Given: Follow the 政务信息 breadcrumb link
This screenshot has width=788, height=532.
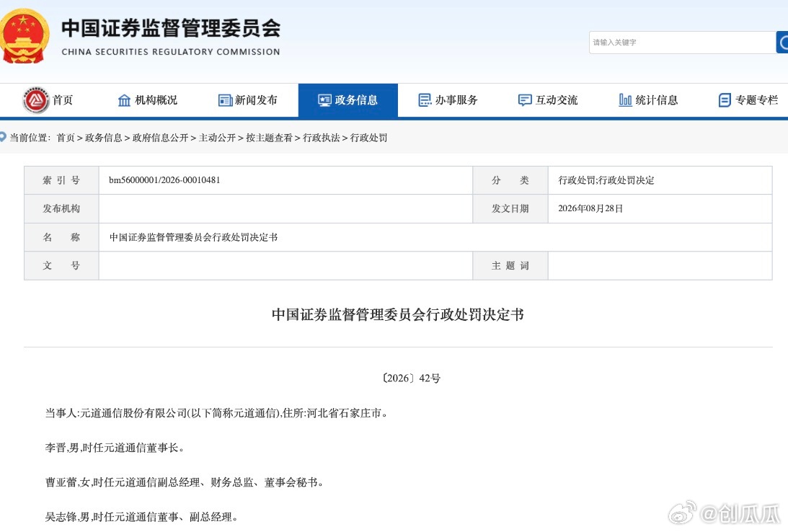Looking at the screenshot, I should pos(104,138).
